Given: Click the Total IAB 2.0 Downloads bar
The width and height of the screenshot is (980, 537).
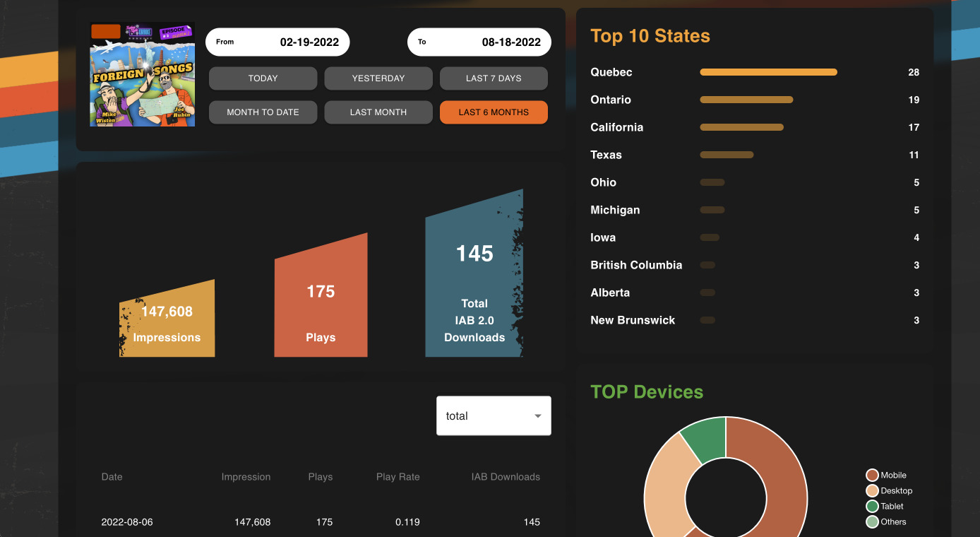Looking at the screenshot, I should coord(474,273).
